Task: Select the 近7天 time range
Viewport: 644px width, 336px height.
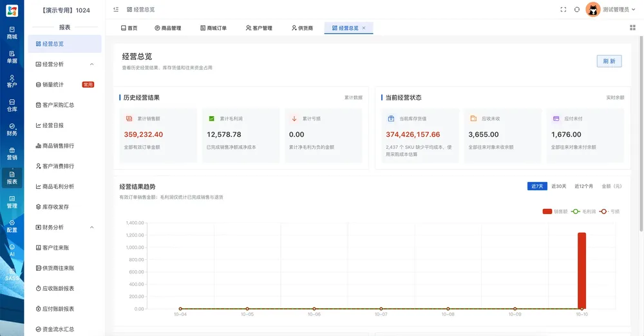Action: pos(537,186)
